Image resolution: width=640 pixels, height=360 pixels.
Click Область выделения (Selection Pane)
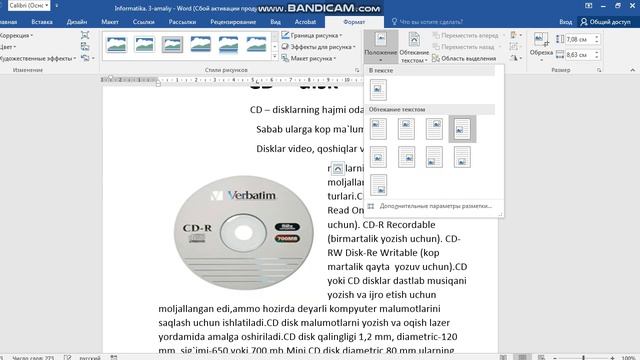tap(464, 58)
